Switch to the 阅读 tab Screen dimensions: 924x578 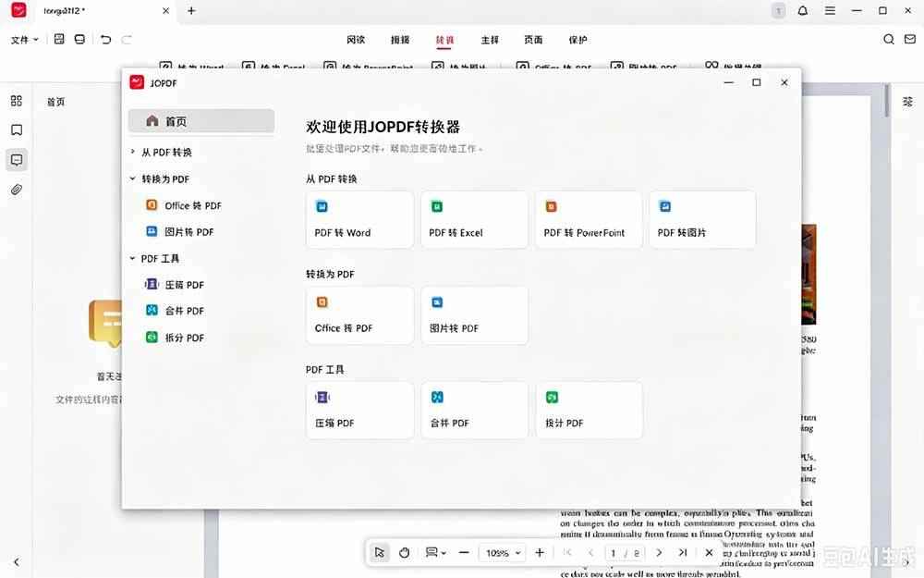(356, 40)
